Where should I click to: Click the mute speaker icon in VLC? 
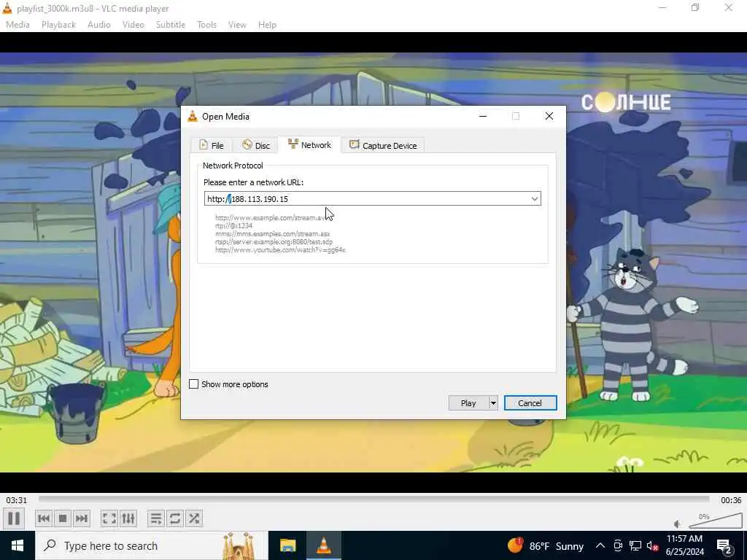click(678, 524)
